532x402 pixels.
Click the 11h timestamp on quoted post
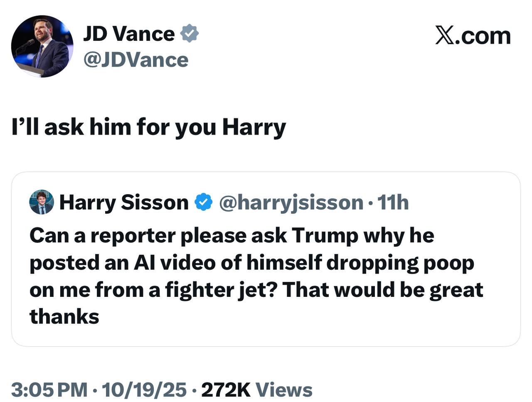tap(393, 202)
